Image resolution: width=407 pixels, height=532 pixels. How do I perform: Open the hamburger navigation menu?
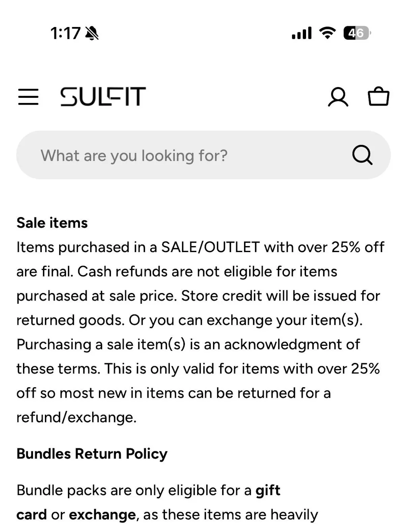coord(28,97)
